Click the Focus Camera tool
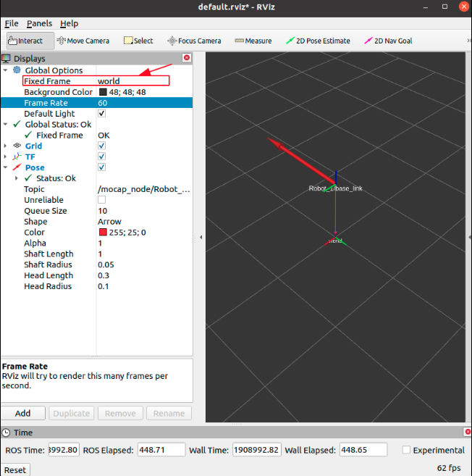The image size is (472, 476). tap(194, 41)
